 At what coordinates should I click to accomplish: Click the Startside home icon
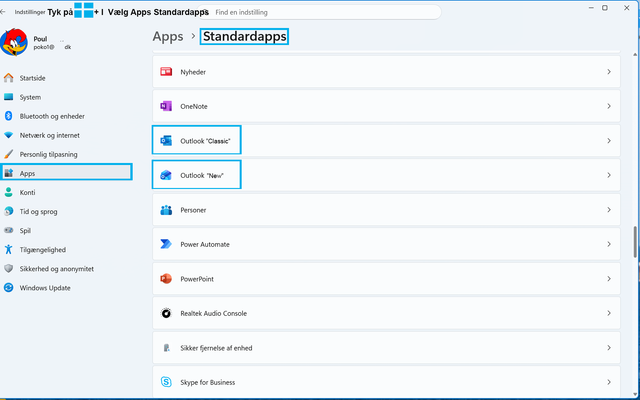pos(9,78)
